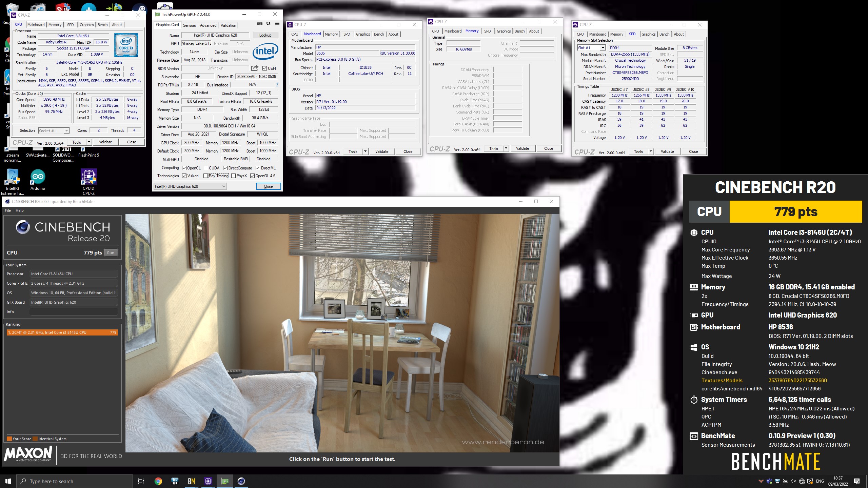The width and height of the screenshot is (868, 488).
Task: Switch to Advanced tab in GPU-Z
Action: coord(208,25)
